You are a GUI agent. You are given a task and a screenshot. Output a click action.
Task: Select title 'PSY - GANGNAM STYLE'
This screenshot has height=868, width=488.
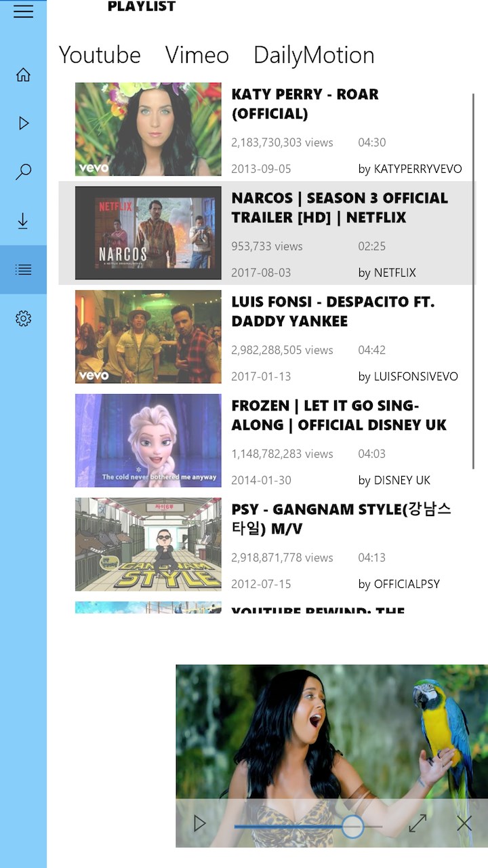(x=342, y=519)
